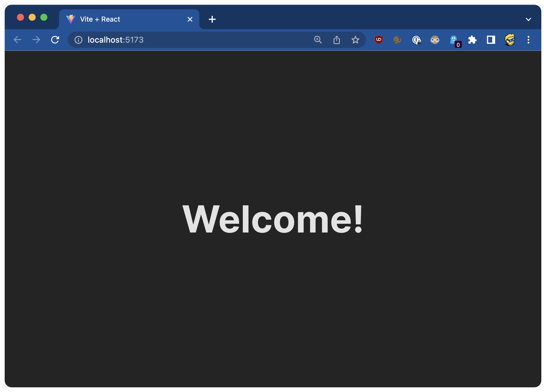Close the Vite + React tab
546x392 pixels.
tap(190, 19)
